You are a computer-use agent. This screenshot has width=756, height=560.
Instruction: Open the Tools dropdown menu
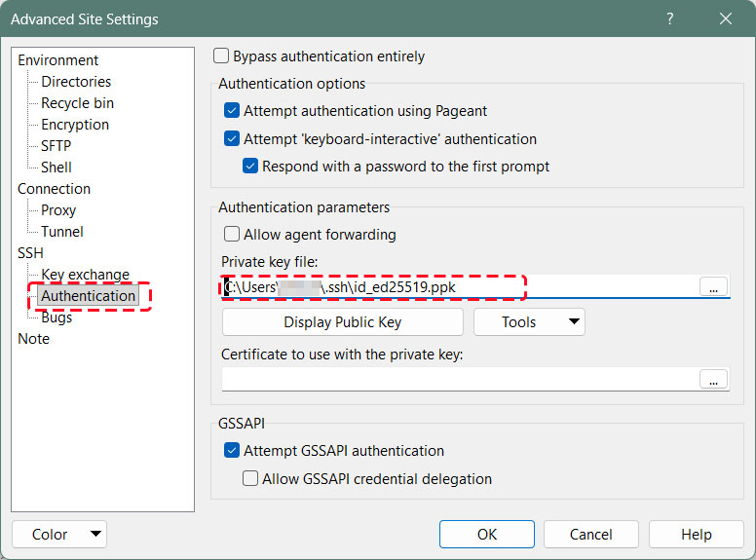(x=529, y=322)
